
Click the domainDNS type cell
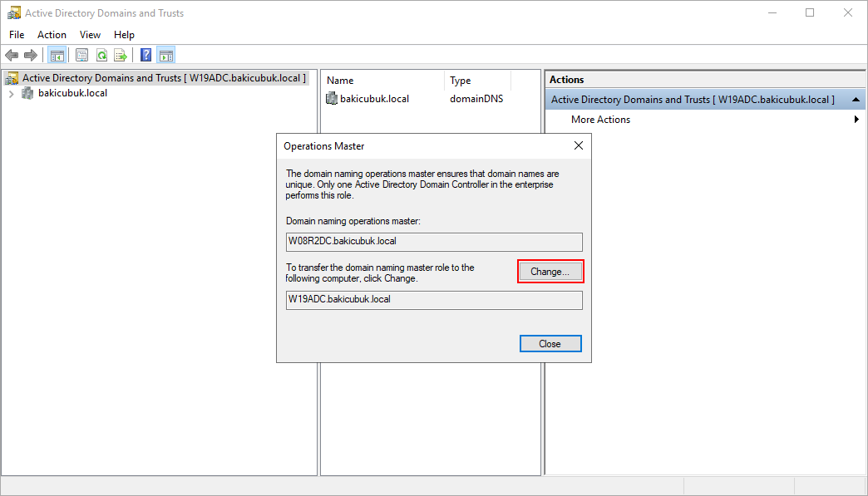click(x=476, y=99)
